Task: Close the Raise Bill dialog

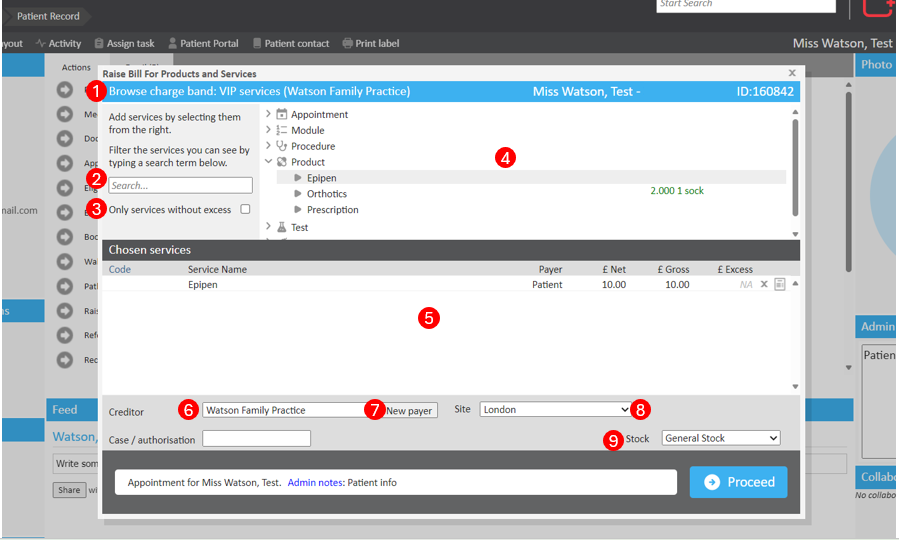Action: (x=792, y=73)
